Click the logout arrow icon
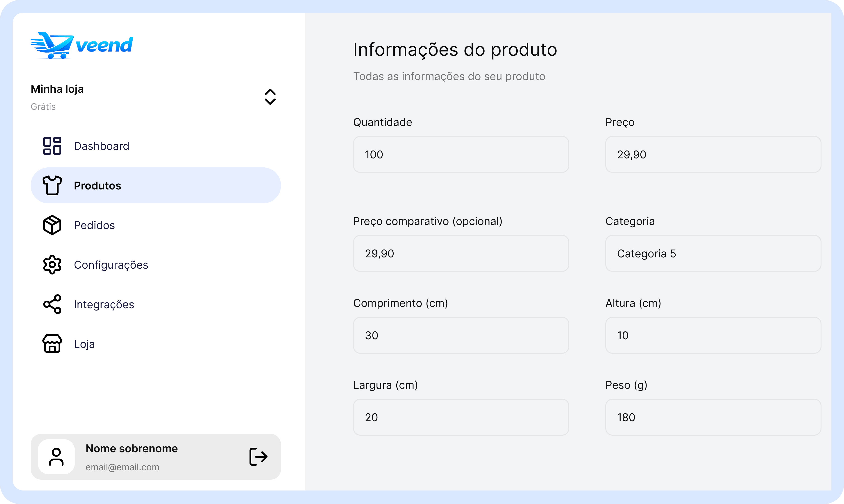Screen dimensions: 844x504 point(258,457)
